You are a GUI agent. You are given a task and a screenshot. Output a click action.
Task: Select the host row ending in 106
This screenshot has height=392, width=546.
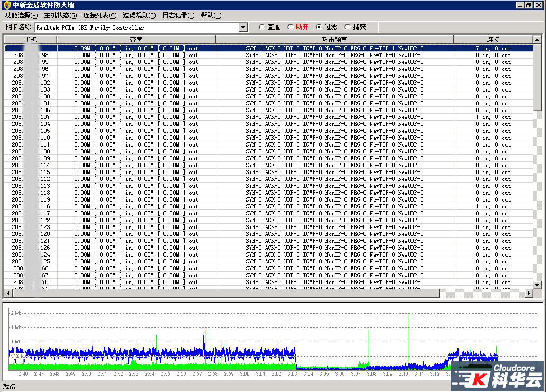pos(269,111)
